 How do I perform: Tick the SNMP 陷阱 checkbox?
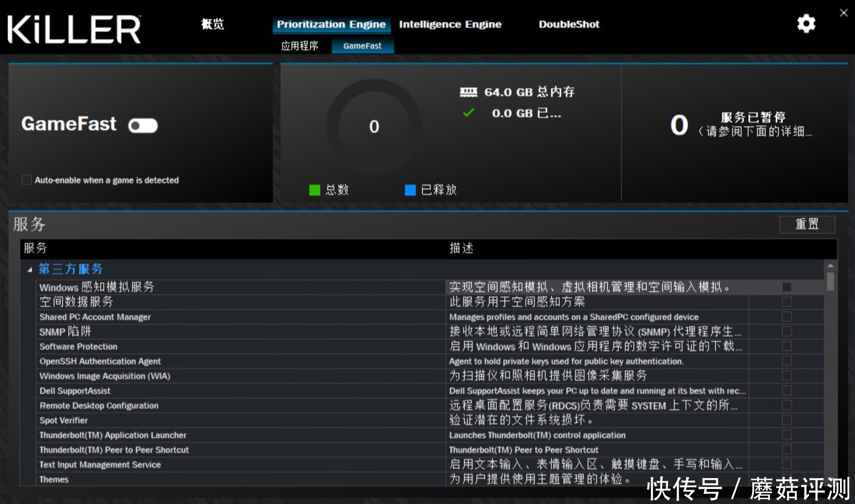[787, 331]
